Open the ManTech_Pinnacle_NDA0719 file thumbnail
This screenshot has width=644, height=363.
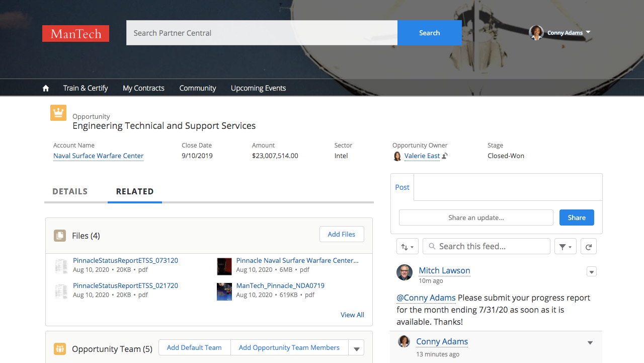tap(224, 292)
